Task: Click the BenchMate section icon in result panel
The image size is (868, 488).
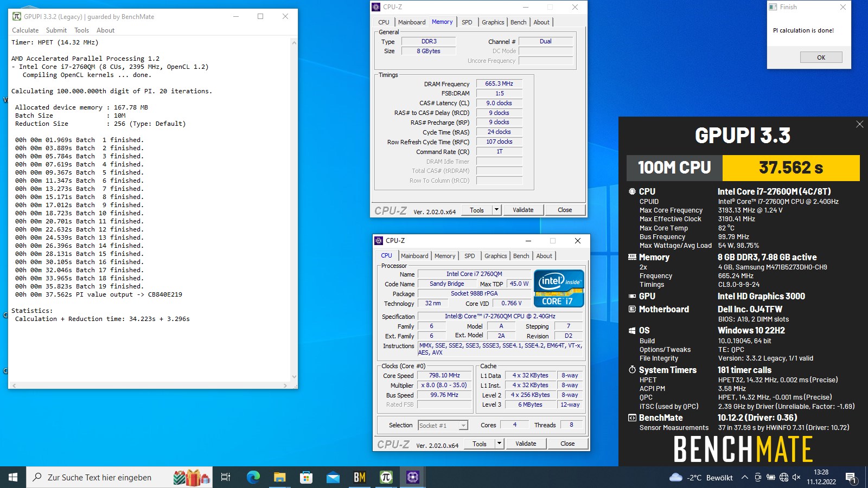Action: click(x=632, y=418)
